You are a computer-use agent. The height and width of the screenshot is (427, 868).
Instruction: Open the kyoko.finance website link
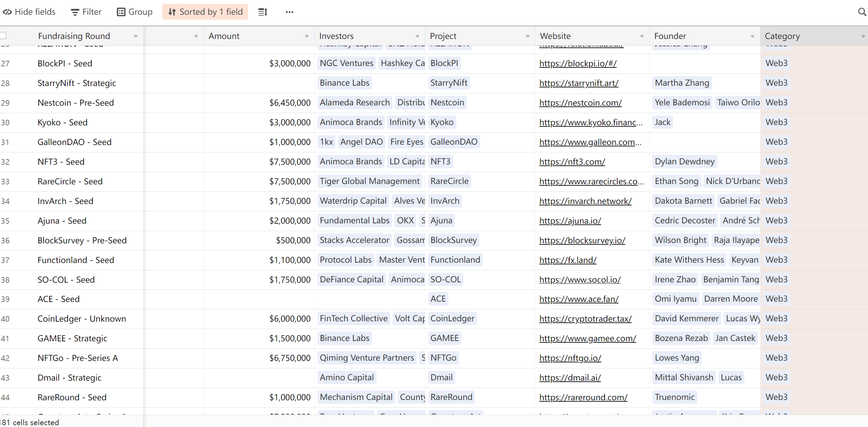click(x=591, y=122)
